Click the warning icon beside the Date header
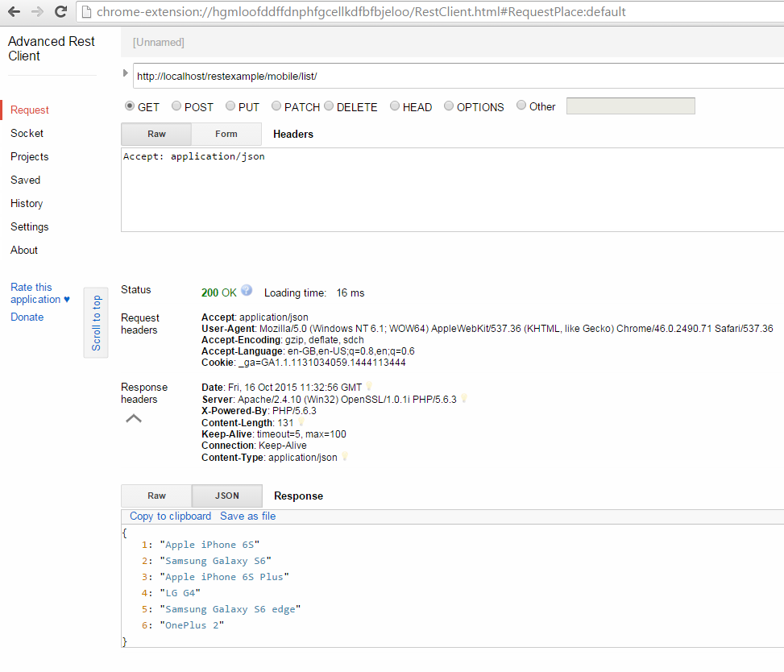This screenshot has width=784, height=672. coord(368,387)
